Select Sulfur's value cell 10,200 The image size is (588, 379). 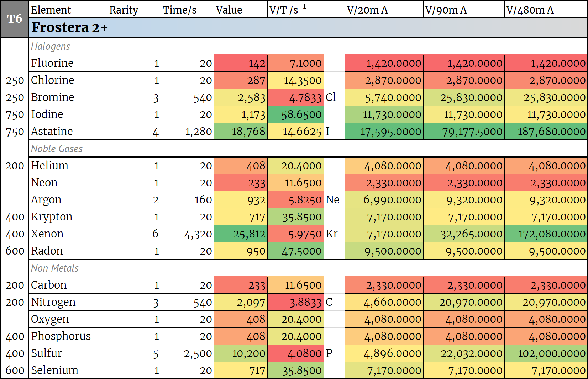[241, 353]
